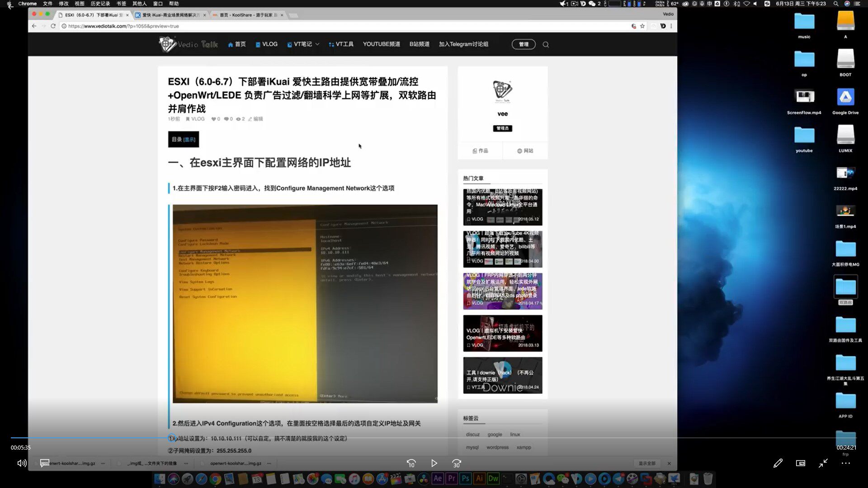Open YOUTUBE频道 nav link
The image size is (868, 488).
pos(381,44)
